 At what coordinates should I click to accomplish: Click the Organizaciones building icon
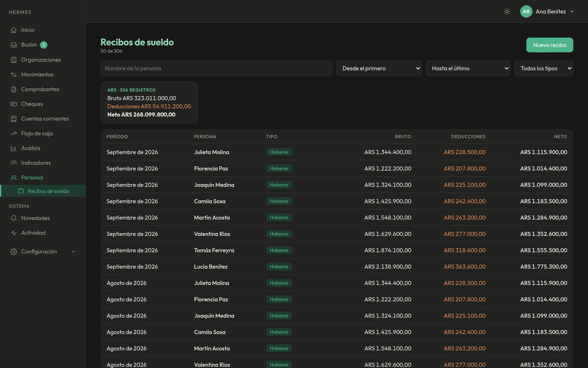tap(14, 60)
